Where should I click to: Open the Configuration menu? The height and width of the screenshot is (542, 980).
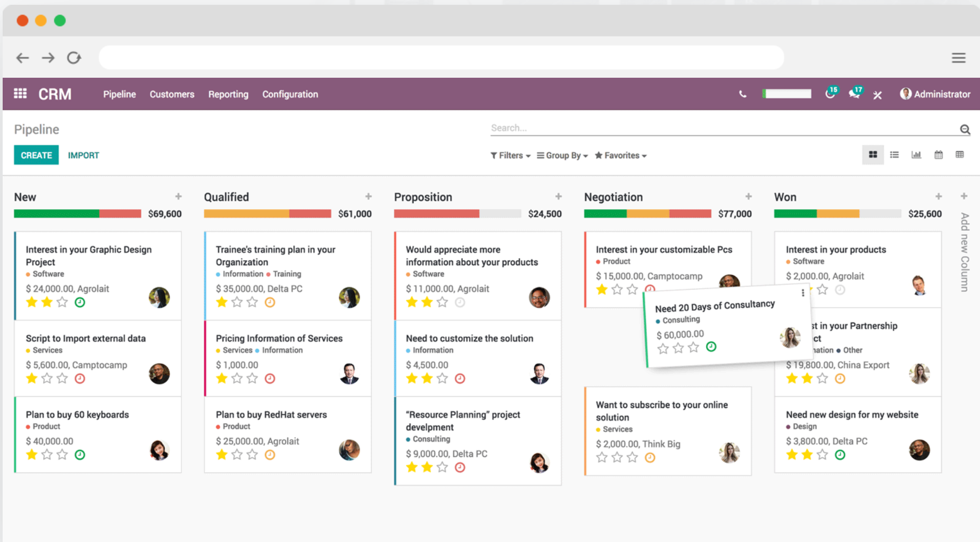point(290,94)
